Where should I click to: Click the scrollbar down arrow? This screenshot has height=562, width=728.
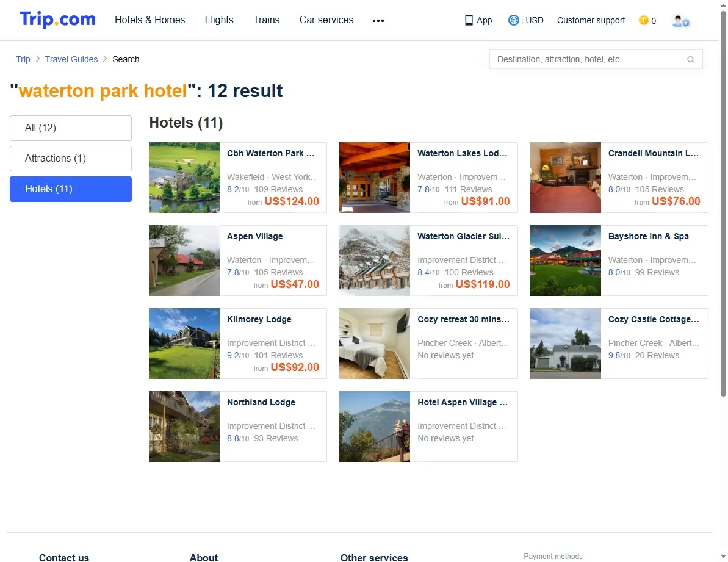click(723, 557)
